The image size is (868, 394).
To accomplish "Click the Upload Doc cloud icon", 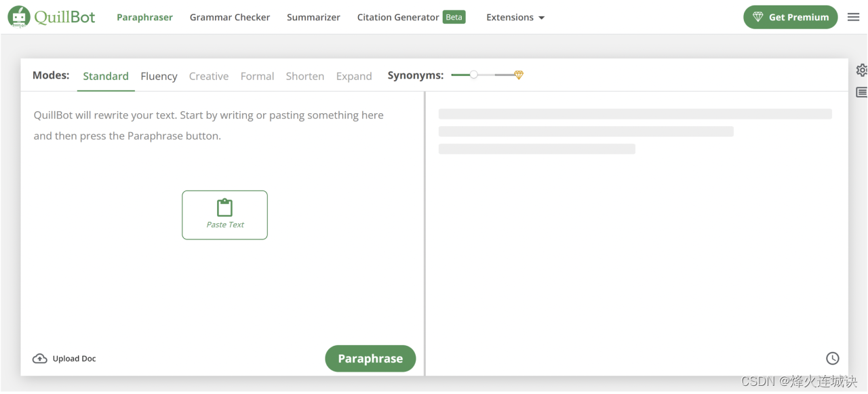I will coord(40,359).
